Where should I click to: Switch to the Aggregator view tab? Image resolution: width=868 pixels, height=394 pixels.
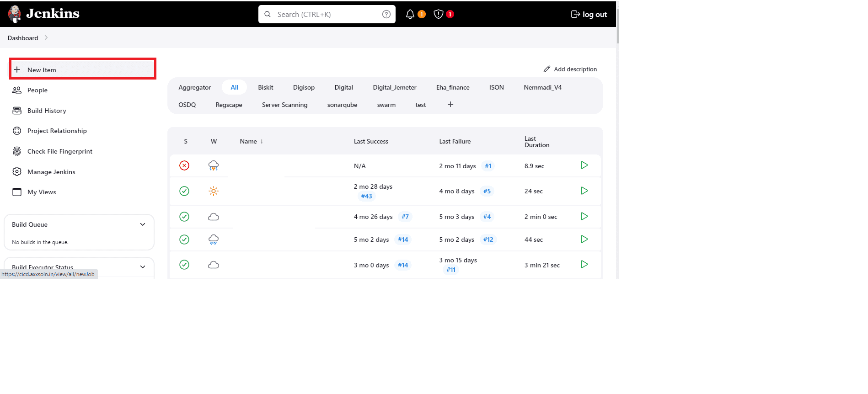coord(194,87)
